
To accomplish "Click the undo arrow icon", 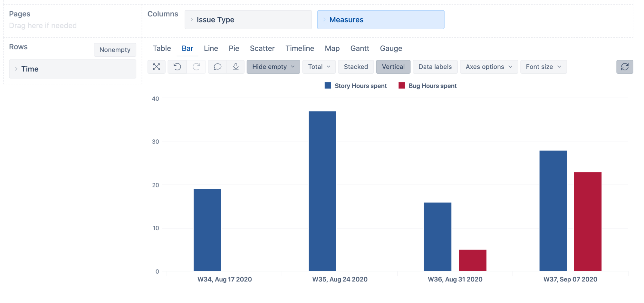I will coord(177,67).
